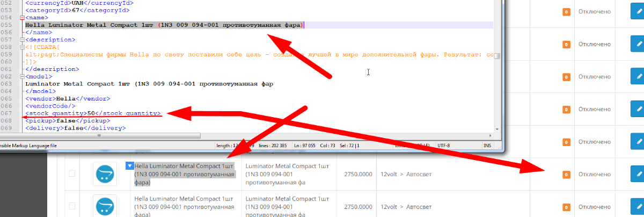Viewport: 644px width, 217px height.
Task: Click line number 055 in the margin
Action: click(x=6, y=25)
